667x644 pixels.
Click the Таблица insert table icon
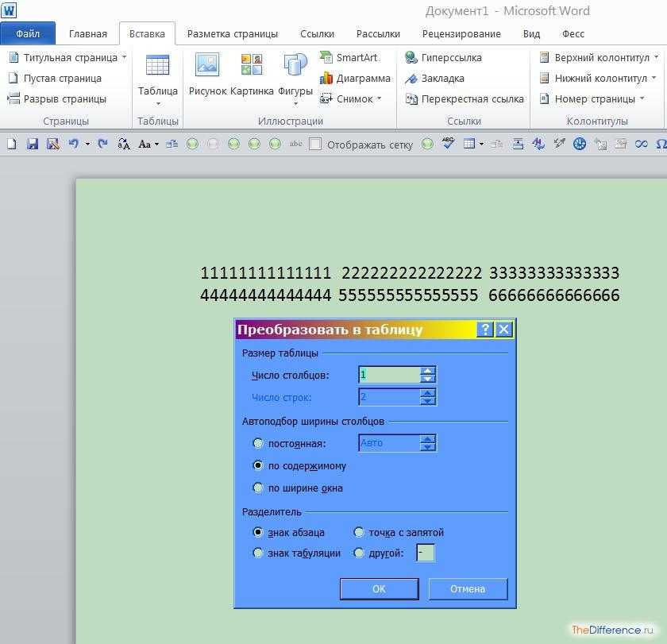coord(157,67)
